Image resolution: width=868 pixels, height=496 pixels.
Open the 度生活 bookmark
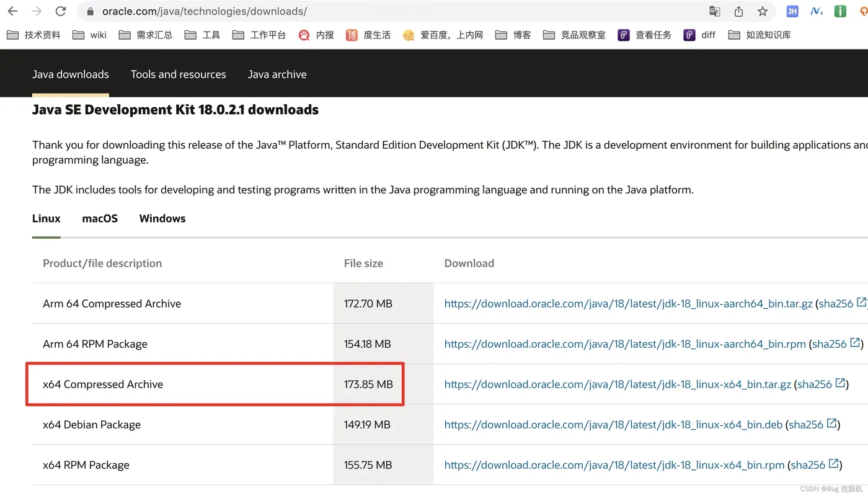pyautogui.click(x=368, y=35)
